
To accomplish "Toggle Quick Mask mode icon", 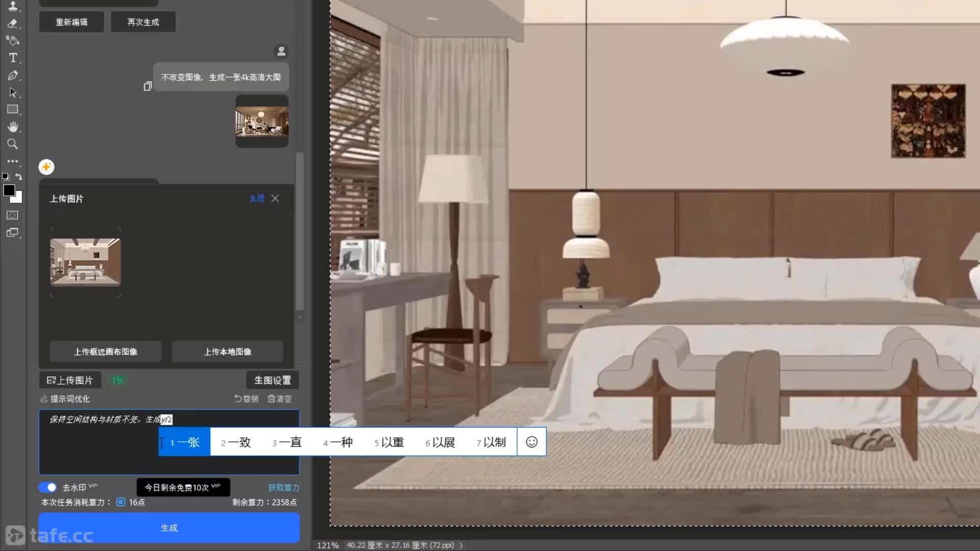I will [12, 215].
